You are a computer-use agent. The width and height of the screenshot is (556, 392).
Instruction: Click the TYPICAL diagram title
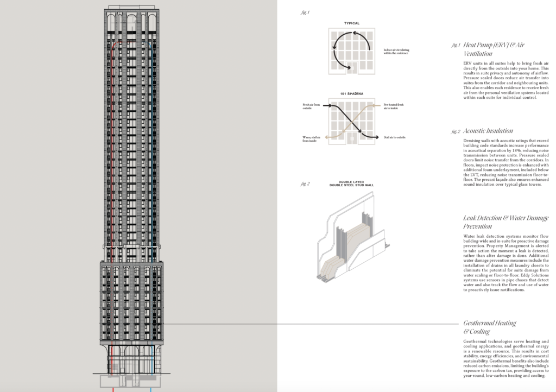(x=351, y=23)
